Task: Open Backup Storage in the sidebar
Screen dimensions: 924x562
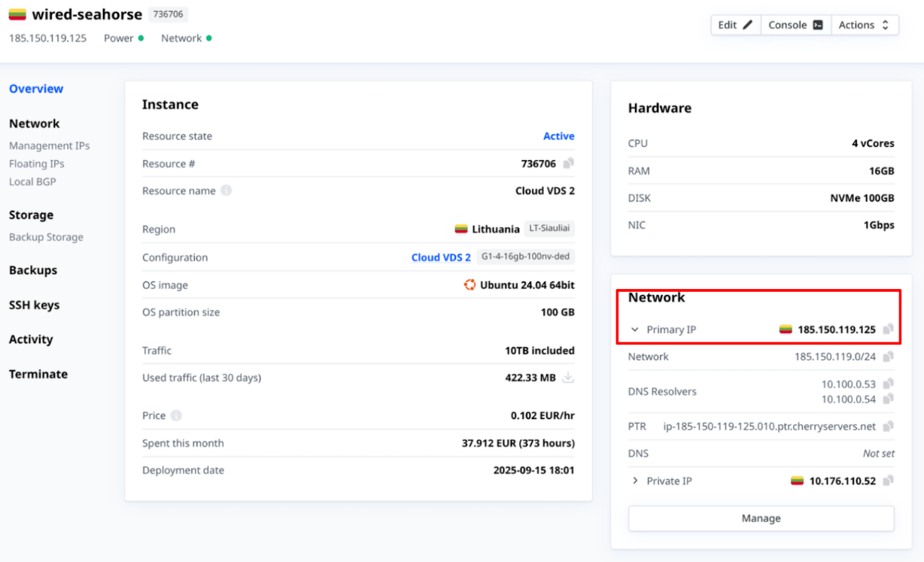Action: click(46, 237)
